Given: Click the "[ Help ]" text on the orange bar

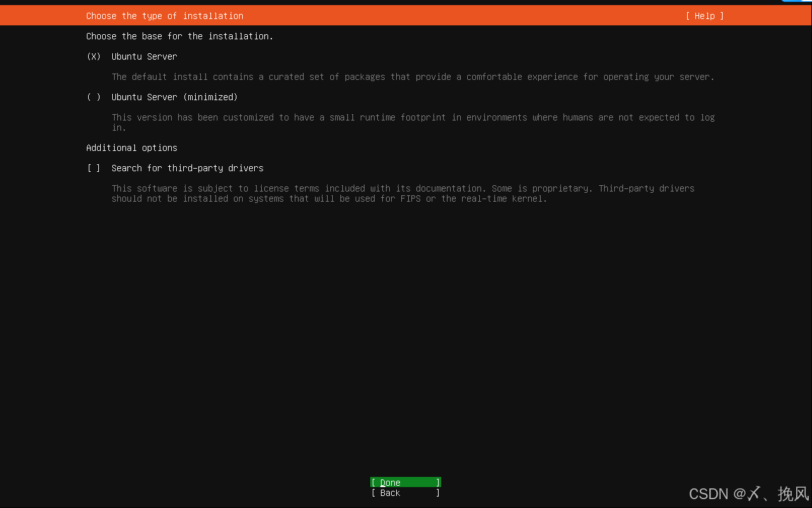Looking at the screenshot, I should (x=704, y=16).
